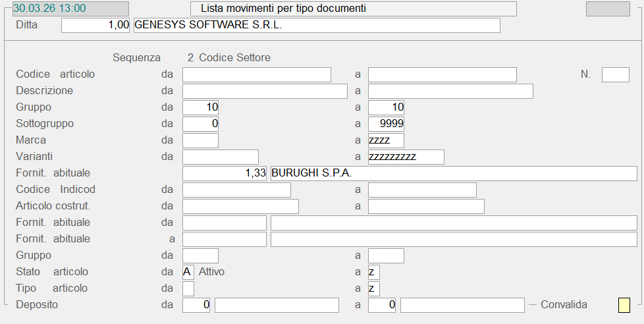This screenshot has width=644, height=324.
Task: Click the Ditta code field showing 1,00
Action: pos(96,25)
